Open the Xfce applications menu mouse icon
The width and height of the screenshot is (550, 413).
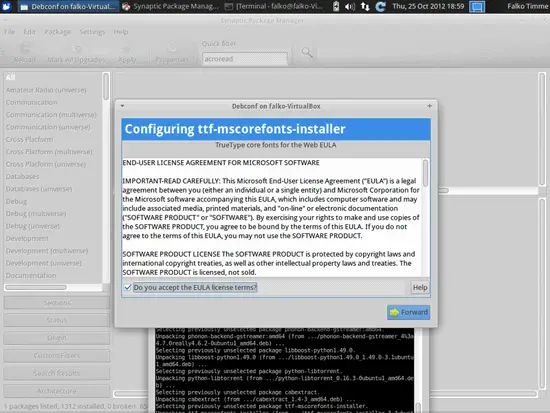point(7,6)
